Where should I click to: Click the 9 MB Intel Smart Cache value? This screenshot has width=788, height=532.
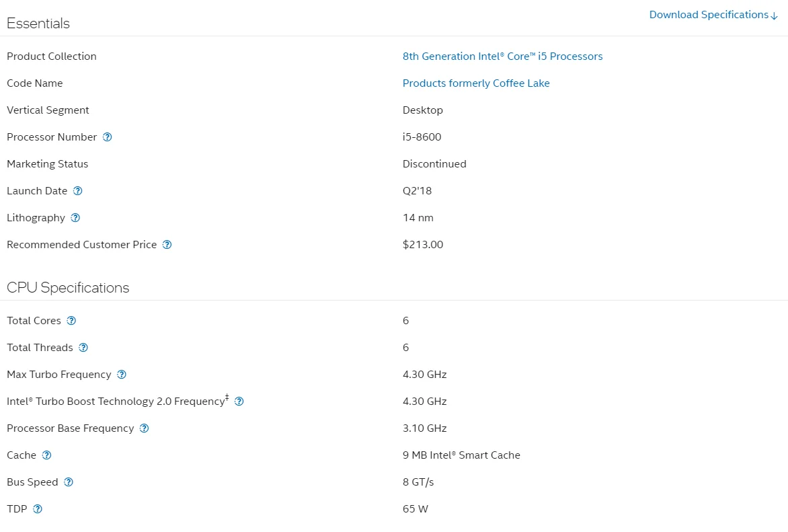click(461, 455)
